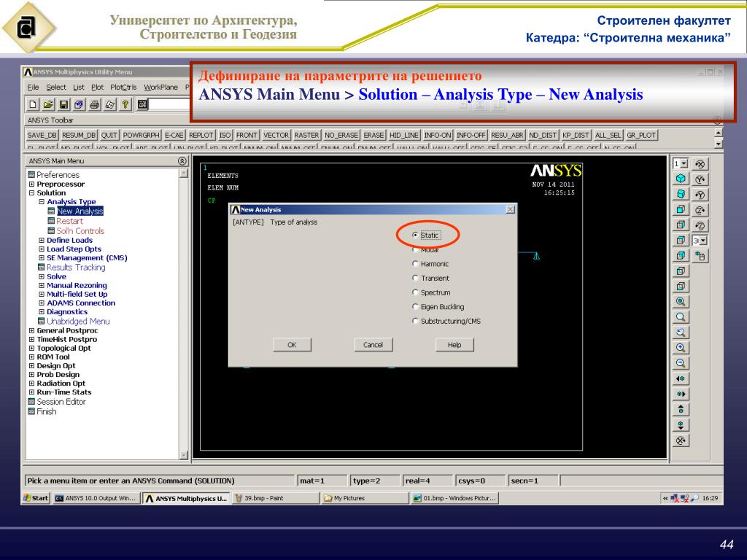Click the plain Box Zoom magnifier icon
Screen dimensions: 747x560
pos(681,316)
